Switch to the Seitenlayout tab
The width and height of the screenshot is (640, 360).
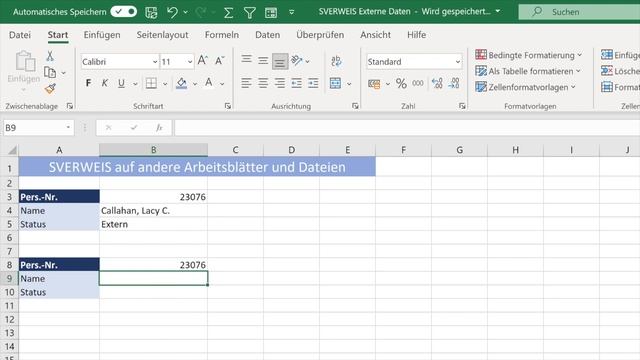point(162,35)
